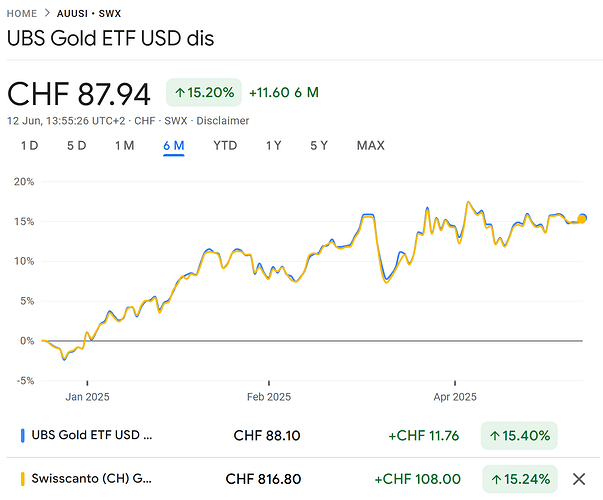603x500 pixels.
Task: Click the yellow Swisscanto legend color bar
Action: point(22,479)
